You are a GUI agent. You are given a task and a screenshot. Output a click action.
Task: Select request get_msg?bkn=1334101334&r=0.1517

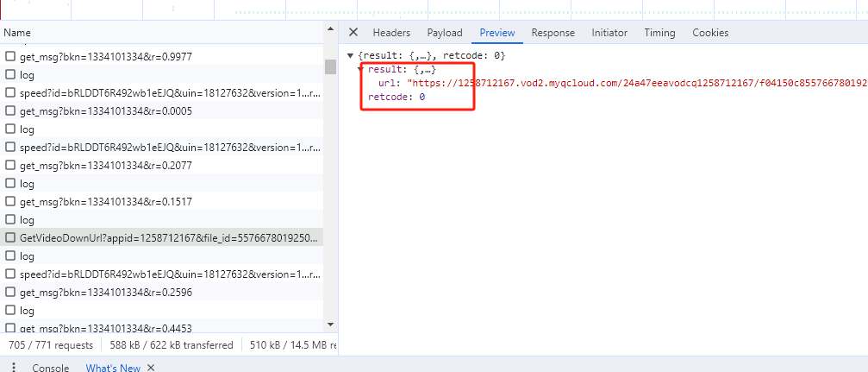pos(162,202)
